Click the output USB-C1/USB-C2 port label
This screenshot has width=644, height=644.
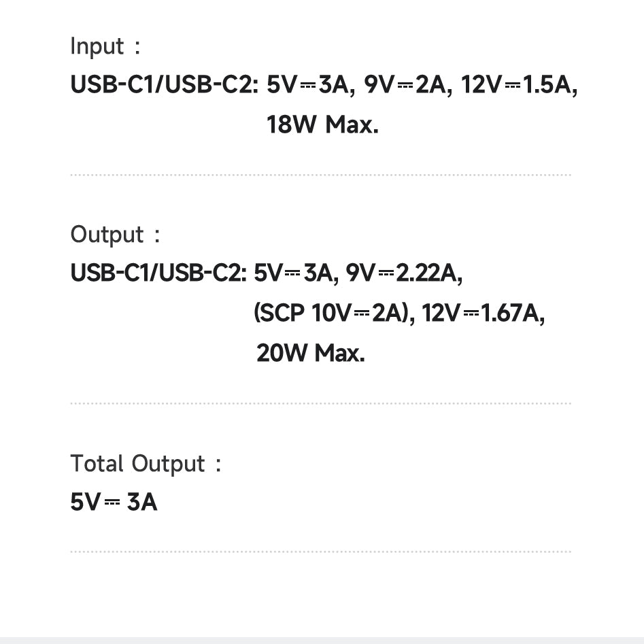pyautogui.click(x=159, y=273)
